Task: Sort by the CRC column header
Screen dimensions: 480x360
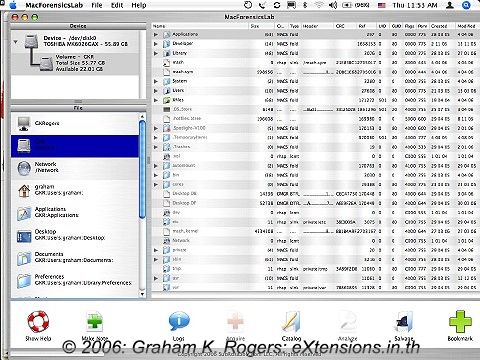Action: point(345,26)
